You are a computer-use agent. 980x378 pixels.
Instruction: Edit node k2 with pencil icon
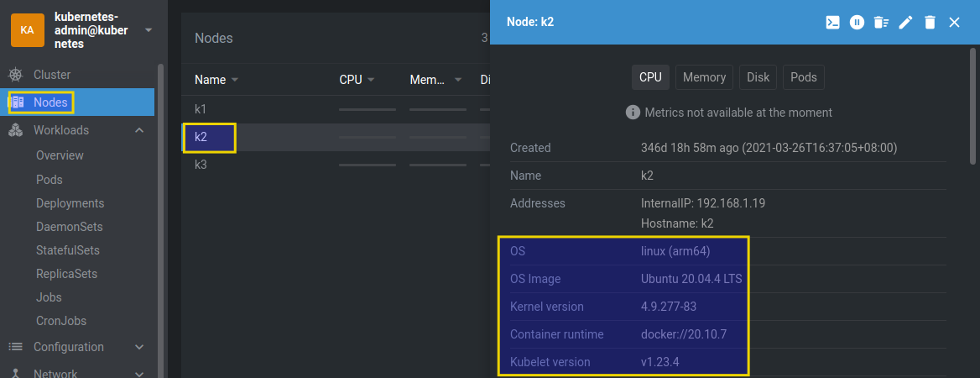point(905,23)
